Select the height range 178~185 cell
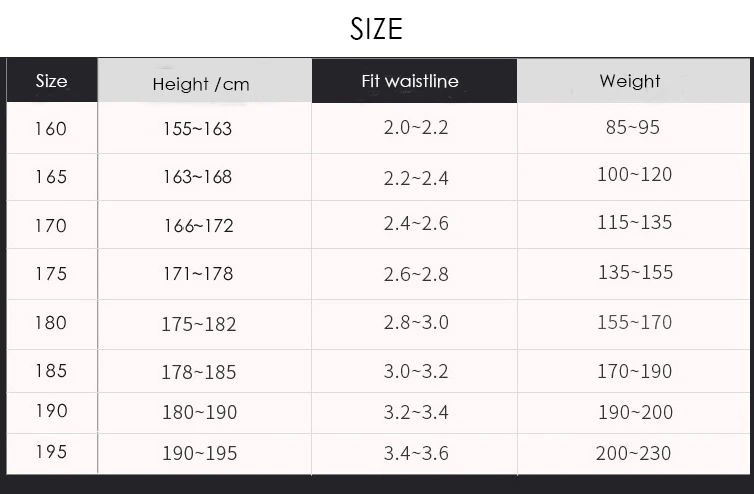 click(x=199, y=372)
